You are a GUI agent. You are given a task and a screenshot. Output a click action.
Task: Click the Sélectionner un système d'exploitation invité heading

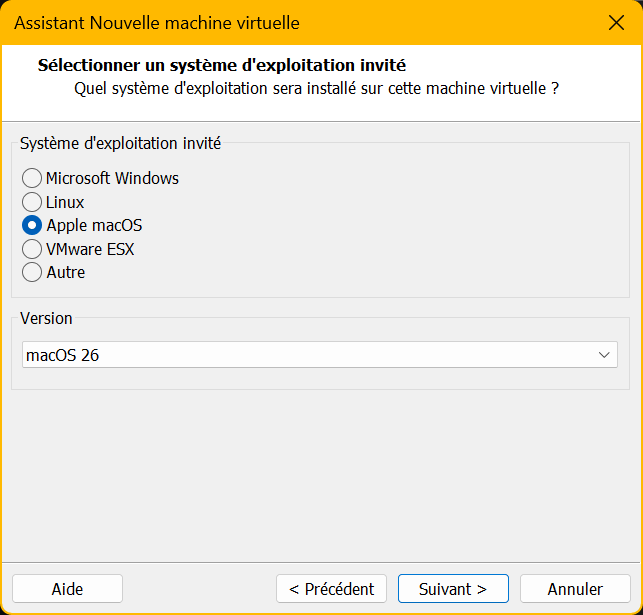[221, 66]
